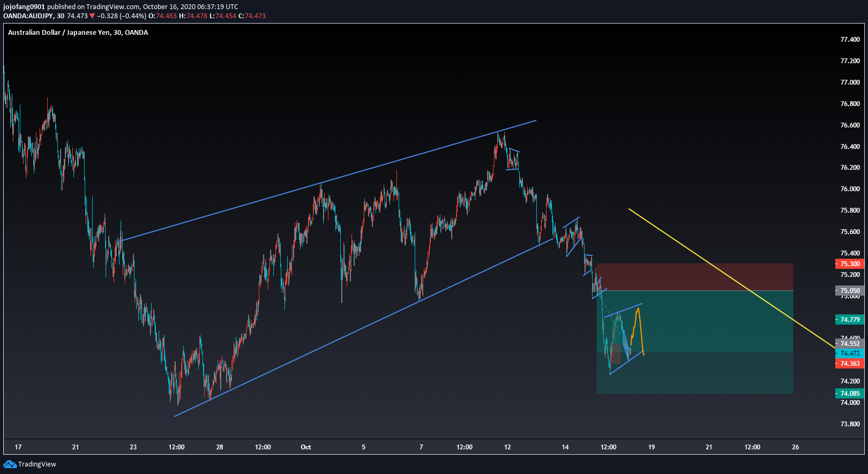The height and width of the screenshot is (474, 868).
Task: Click the 74.552 gray price label
Action: point(850,344)
